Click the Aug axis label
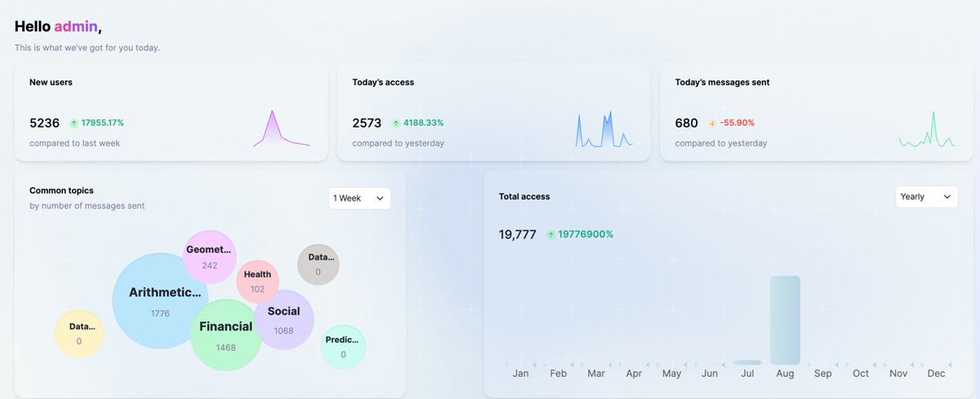The image size is (980, 399). pyautogui.click(x=785, y=374)
